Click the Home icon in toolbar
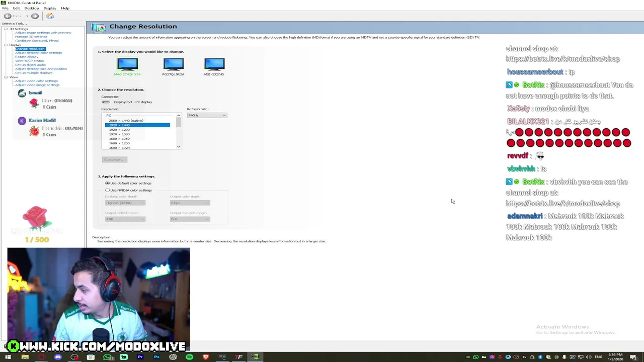Image resolution: width=644 pixels, height=362 pixels. point(50,16)
